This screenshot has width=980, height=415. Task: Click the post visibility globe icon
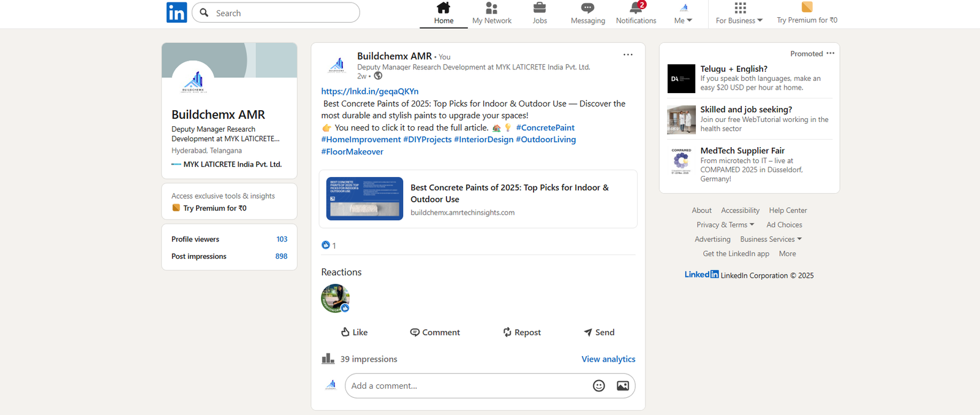(x=378, y=76)
